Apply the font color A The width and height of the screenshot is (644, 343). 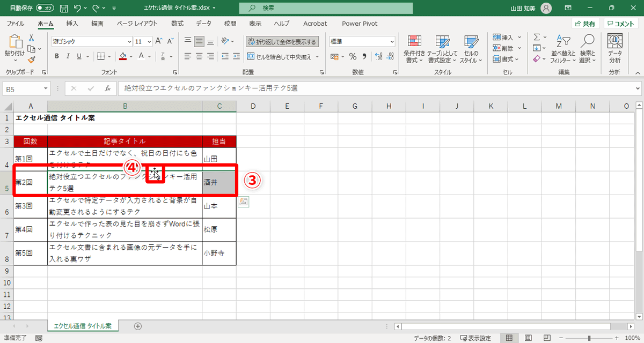(141, 56)
